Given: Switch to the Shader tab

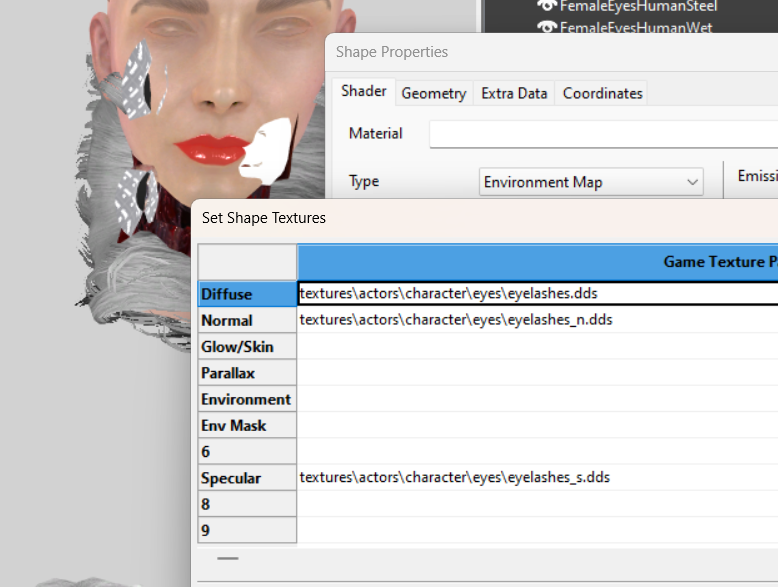Looking at the screenshot, I should 364,91.
